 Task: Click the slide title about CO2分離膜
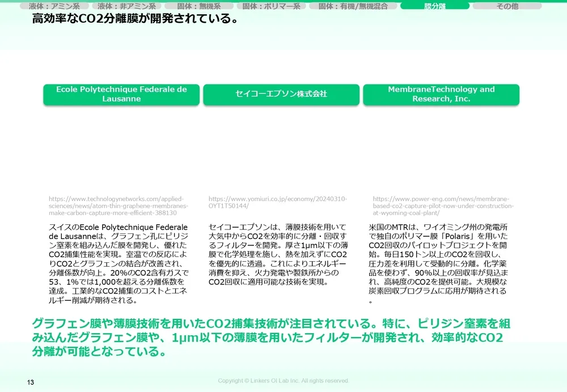pyautogui.click(x=135, y=18)
